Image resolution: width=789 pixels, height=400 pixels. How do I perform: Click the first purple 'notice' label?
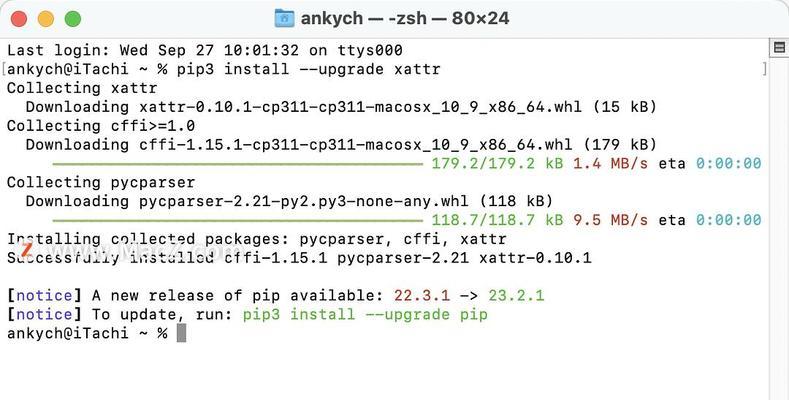pyautogui.click(x=44, y=295)
